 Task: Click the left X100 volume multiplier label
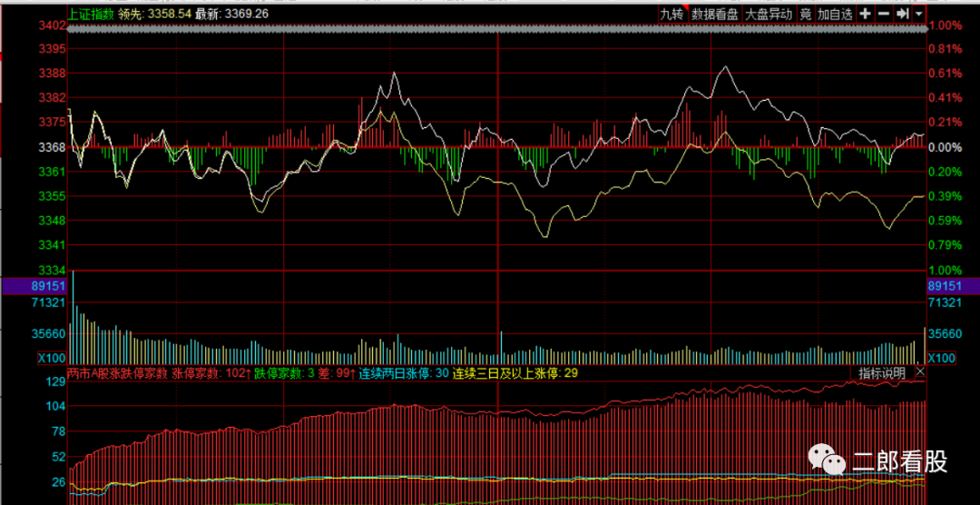pos(51,358)
